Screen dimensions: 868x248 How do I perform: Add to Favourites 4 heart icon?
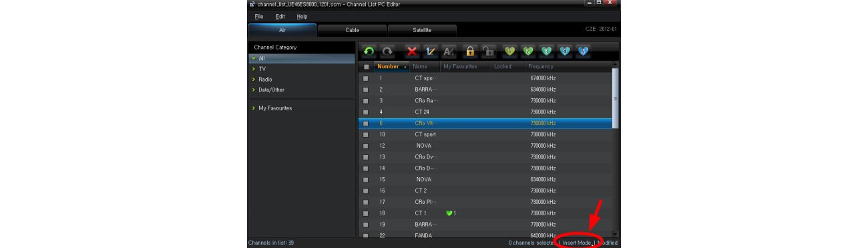[x=565, y=51]
